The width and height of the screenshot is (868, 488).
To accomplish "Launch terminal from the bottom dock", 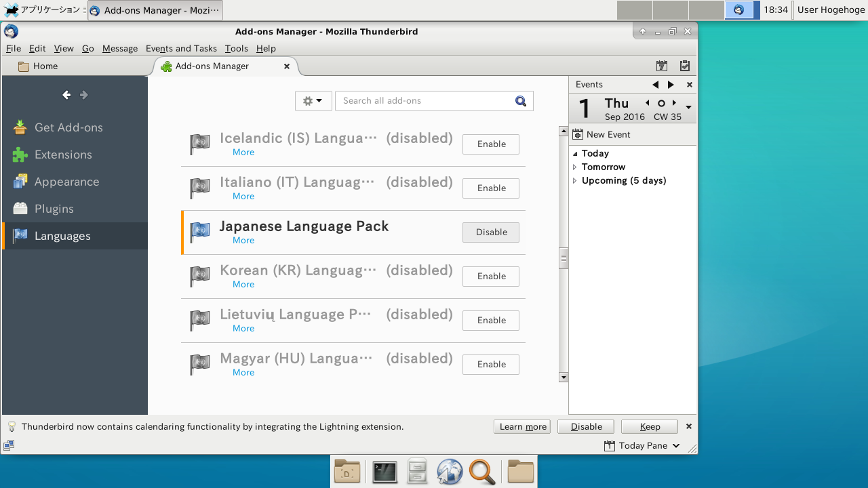I will (384, 472).
